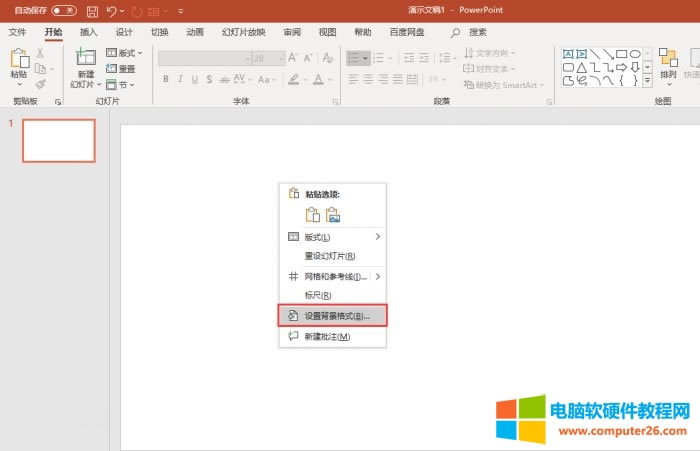Toggle Bold formatting button
Screen dimensions: 700x451
(x=165, y=79)
